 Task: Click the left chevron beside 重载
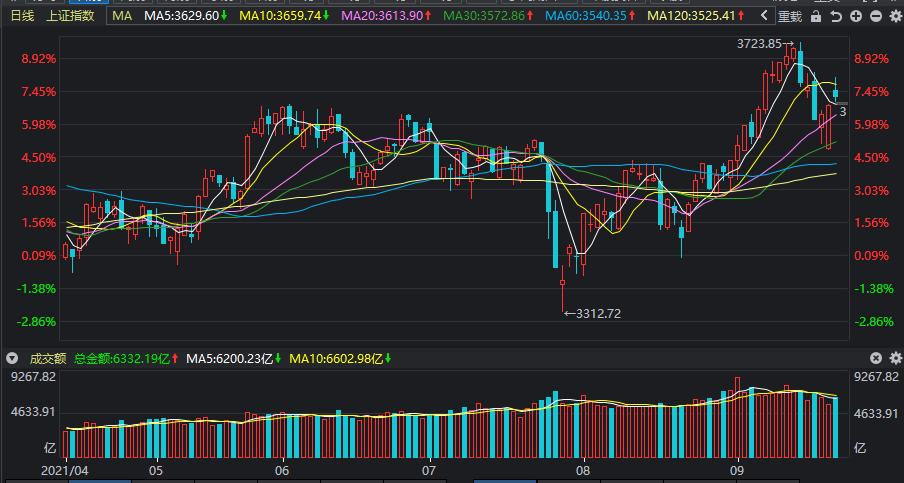click(x=765, y=16)
